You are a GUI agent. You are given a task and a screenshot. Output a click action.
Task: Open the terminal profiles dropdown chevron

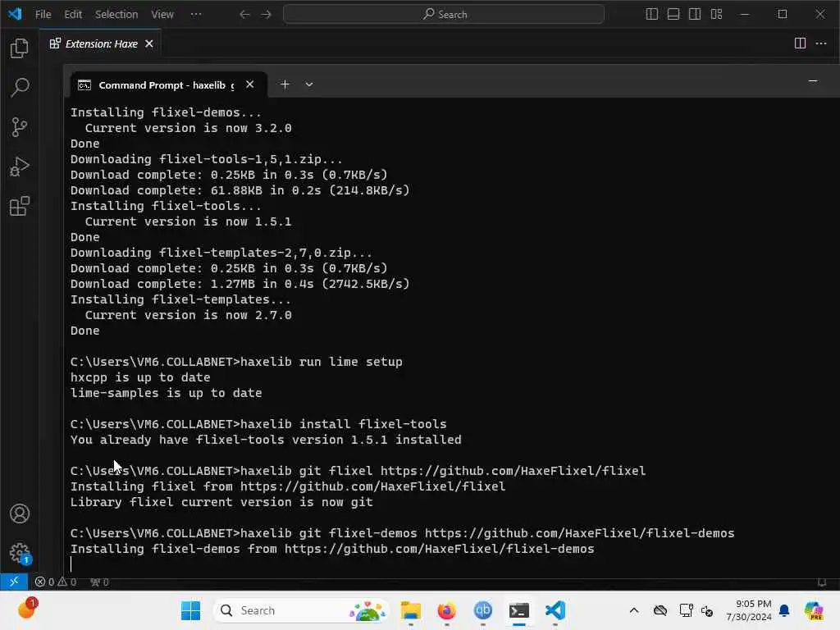pos(309,84)
